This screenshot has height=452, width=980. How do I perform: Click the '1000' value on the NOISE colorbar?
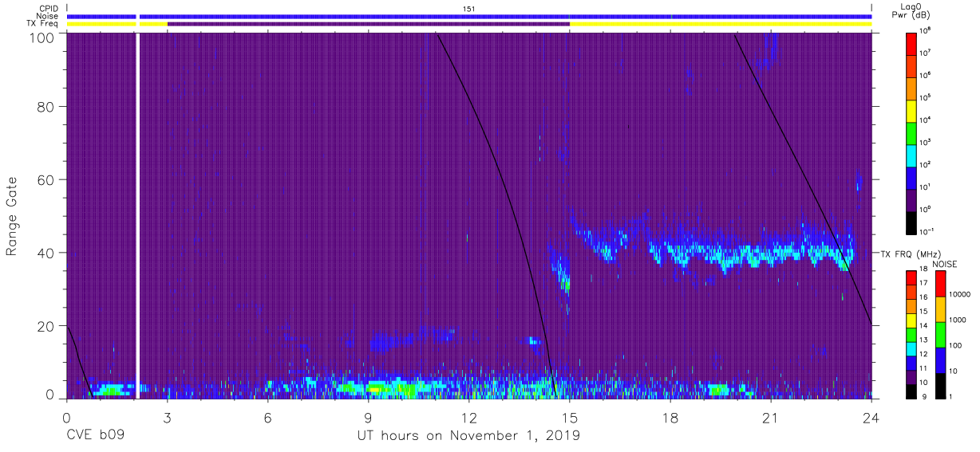[958, 319]
